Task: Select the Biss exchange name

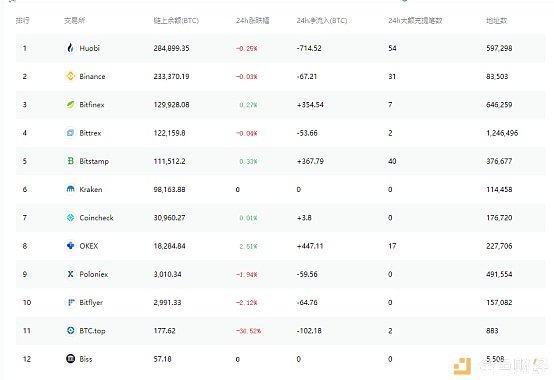Action: [86, 359]
